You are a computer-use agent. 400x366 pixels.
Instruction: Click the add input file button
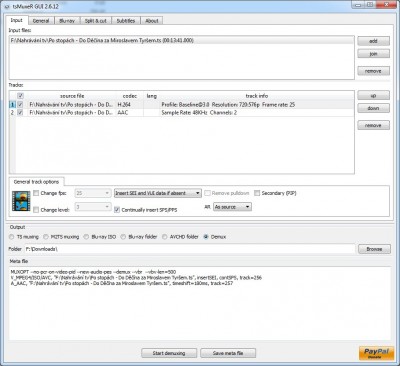(x=373, y=41)
